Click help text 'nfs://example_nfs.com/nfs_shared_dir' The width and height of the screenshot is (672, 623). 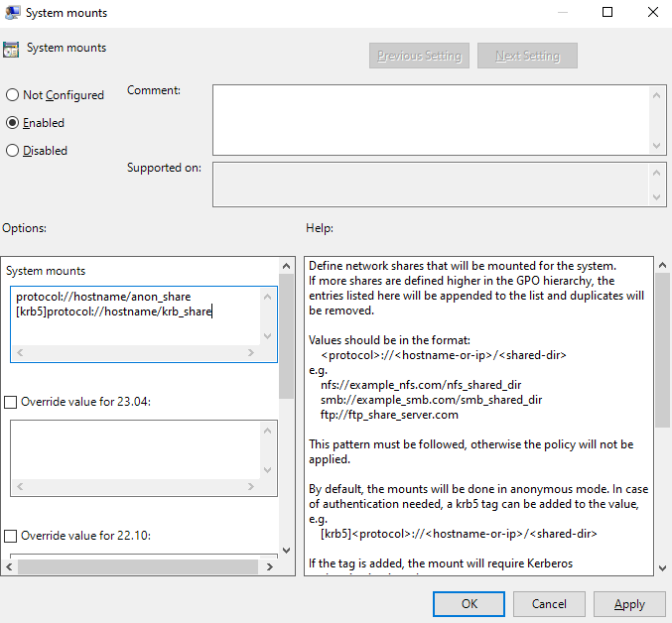point(421,385)
